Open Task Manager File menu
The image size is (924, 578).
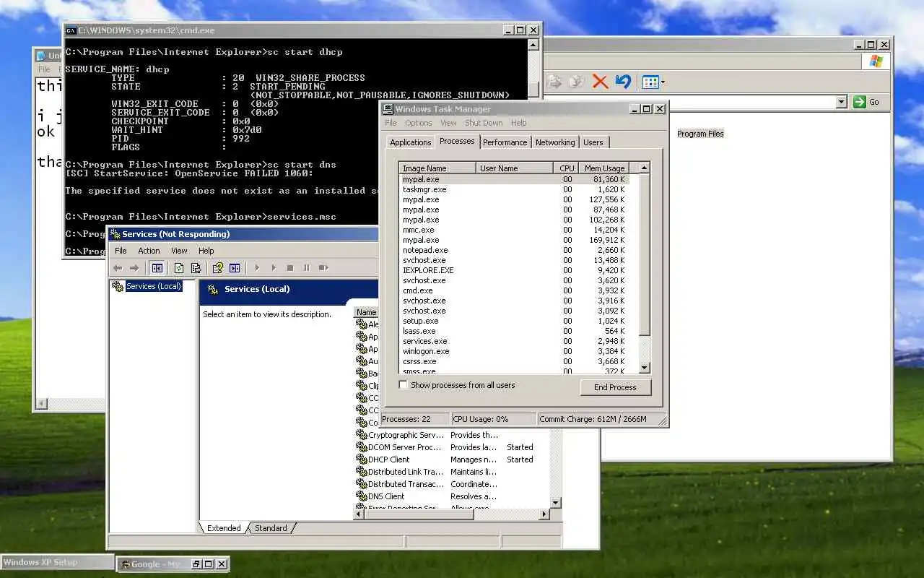click(x=391, y=123)
